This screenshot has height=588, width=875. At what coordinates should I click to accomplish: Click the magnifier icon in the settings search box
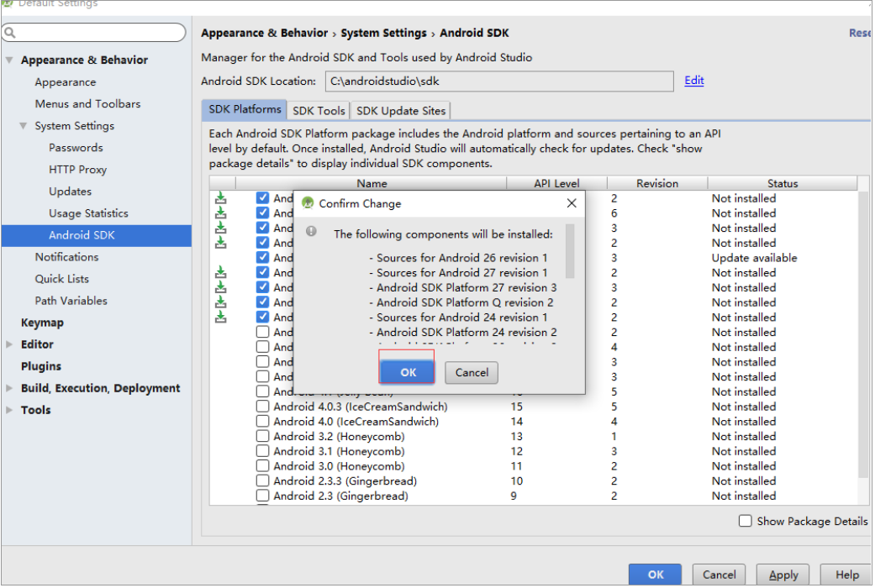pyautogui.click(x=10, y=33)
